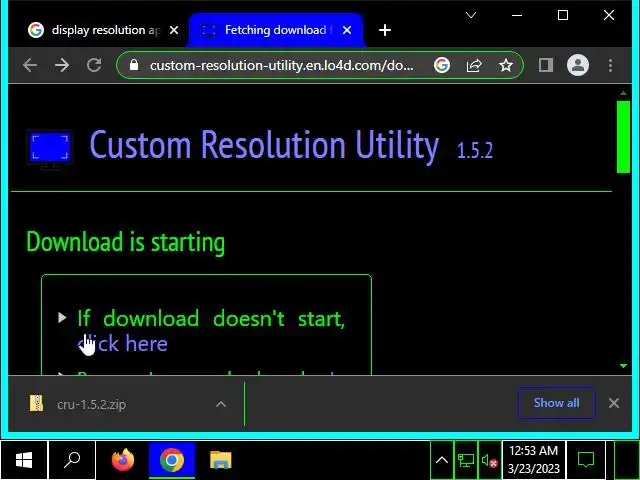Expand the 'If download doesn't start' section
640x480 pixels.
[x=62, y=317]
